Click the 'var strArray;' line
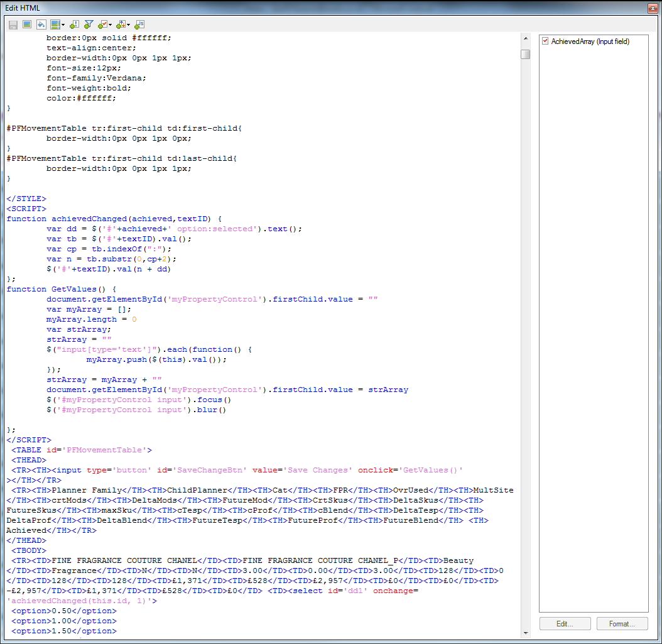 pyautogui.click(x=79, y=329)
